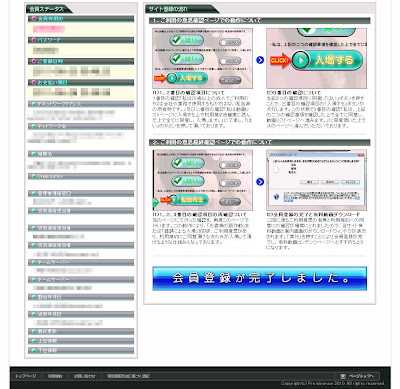
Task: Open the 利用規約 footer link
Action: pos(55,376)
